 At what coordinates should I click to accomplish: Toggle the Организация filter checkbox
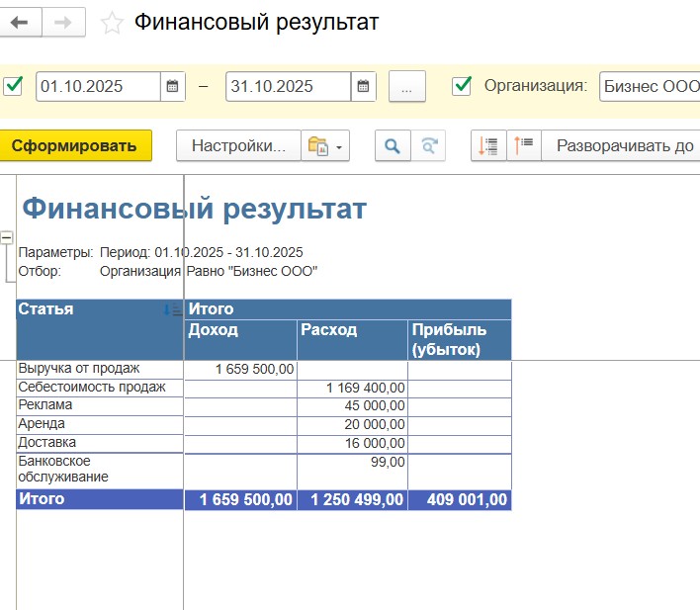462,86
